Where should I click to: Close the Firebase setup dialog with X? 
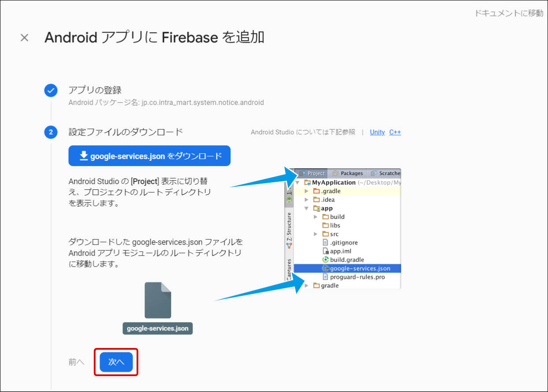click(25, 38)
